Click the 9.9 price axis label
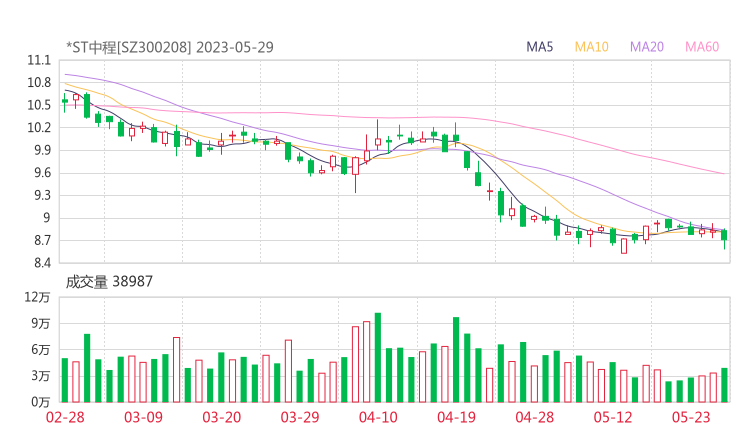The image size is (740, 440). tap(42, 151)
